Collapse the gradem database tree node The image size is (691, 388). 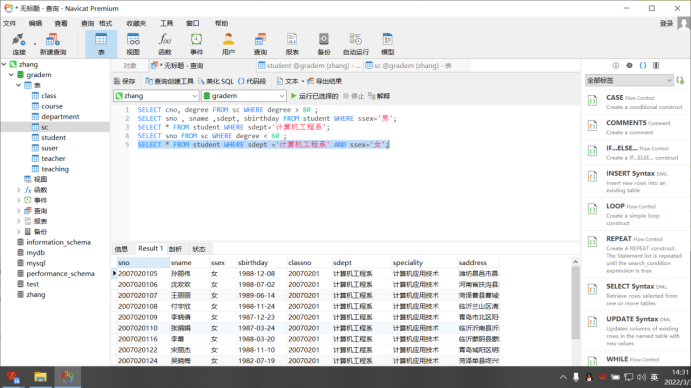tap(11, 75)
